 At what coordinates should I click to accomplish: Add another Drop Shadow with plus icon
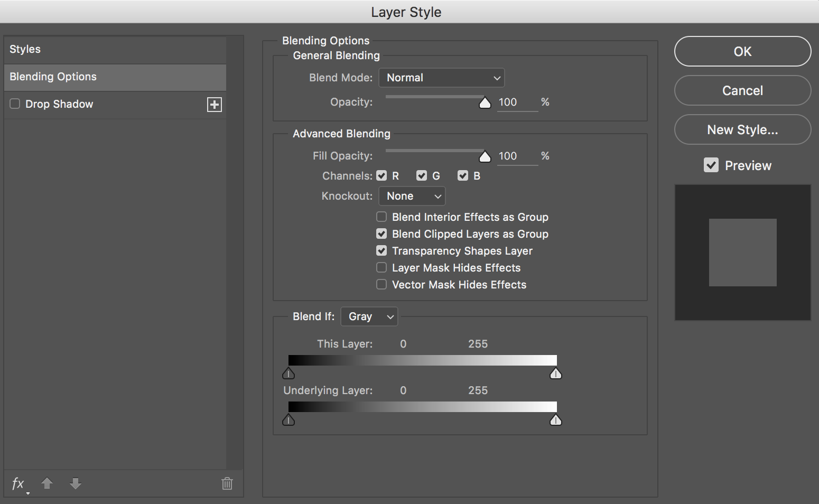coord(215,105)
